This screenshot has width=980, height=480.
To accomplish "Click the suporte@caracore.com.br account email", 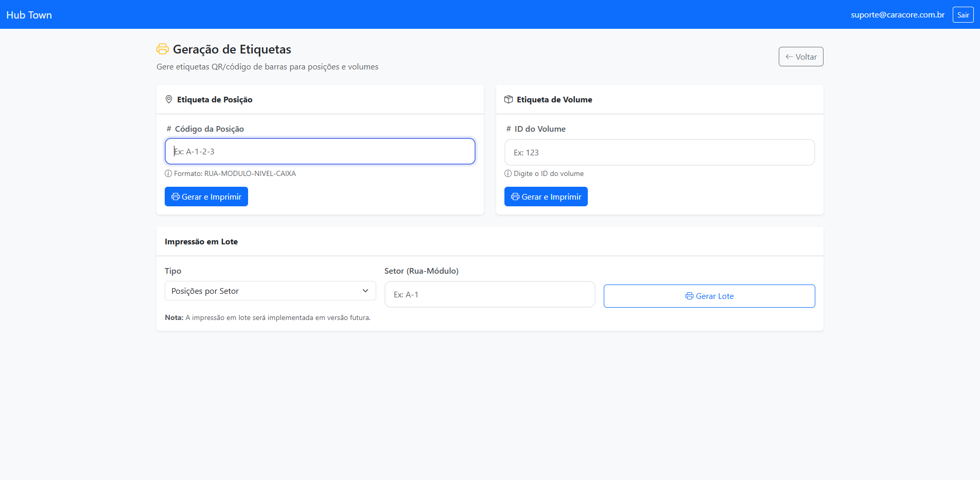I will pyautogui.click(x=897, y=15).
